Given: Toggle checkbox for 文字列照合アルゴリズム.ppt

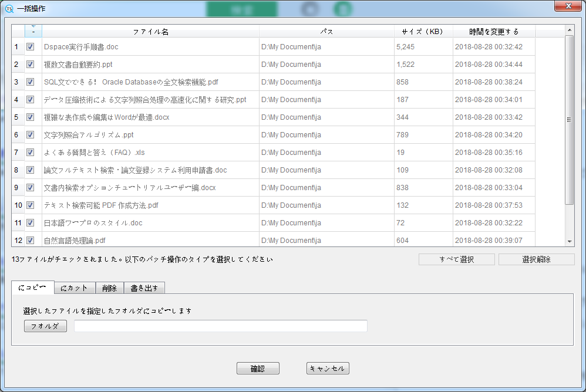Looking at the screenshot, I should point(31,135).
